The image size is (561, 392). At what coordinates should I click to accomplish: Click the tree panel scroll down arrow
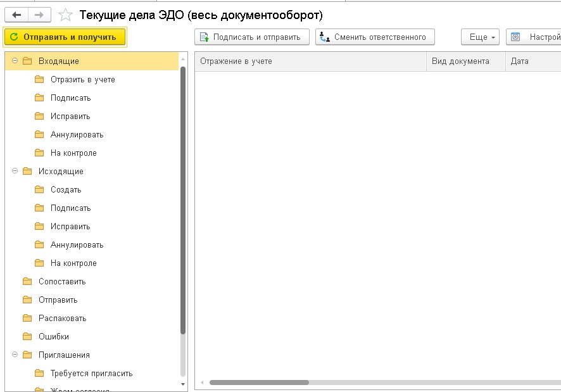(x=183, y=384)
